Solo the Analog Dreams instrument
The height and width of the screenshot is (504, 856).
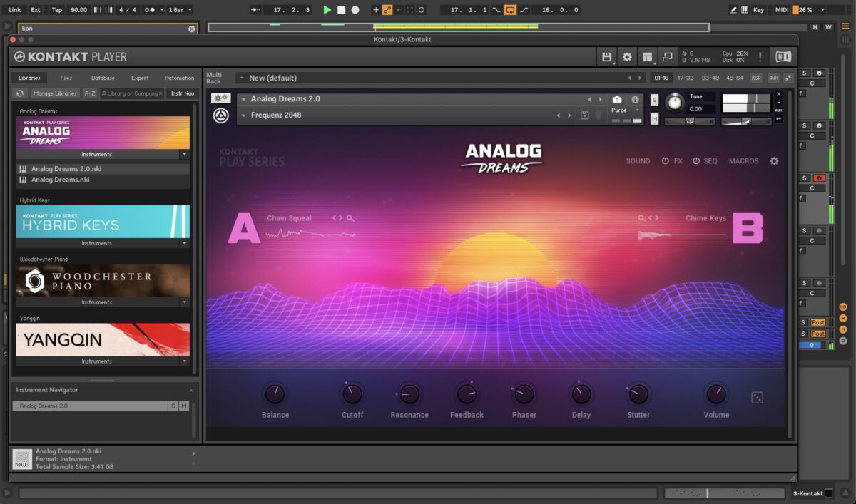tap(654, 100)
